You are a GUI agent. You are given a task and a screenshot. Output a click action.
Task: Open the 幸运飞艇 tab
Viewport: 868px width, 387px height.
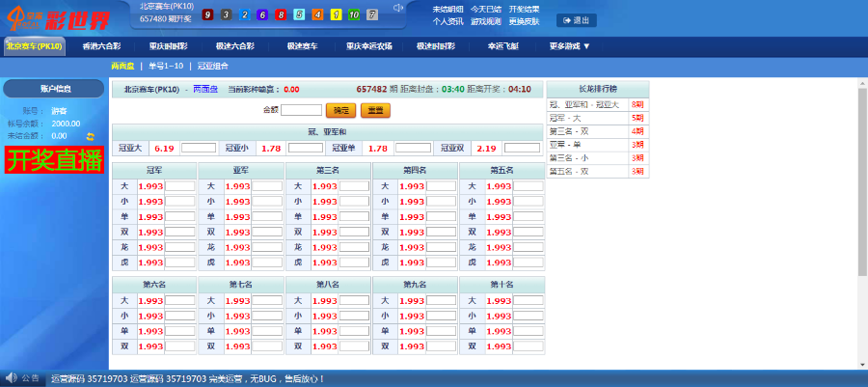tap(502, 46)
